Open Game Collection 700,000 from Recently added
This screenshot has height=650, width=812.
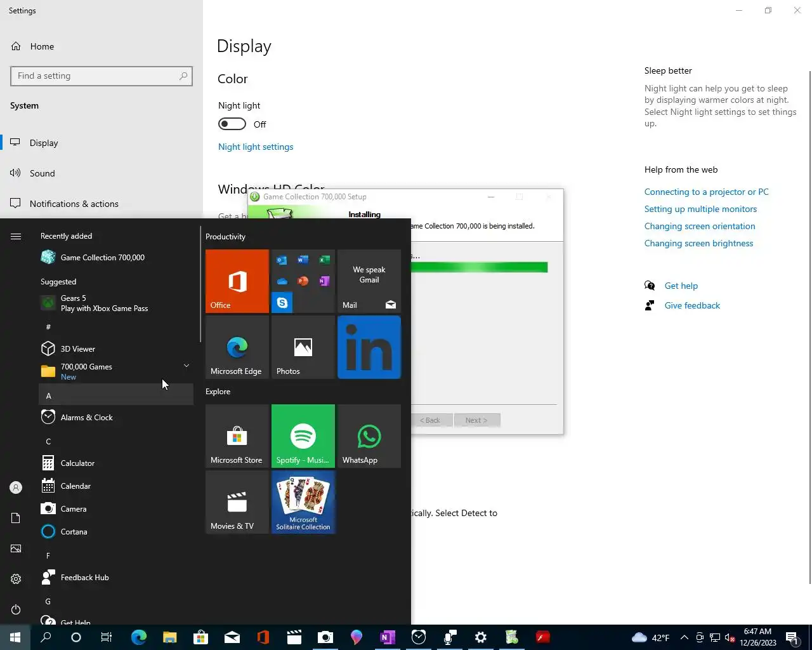116,257
